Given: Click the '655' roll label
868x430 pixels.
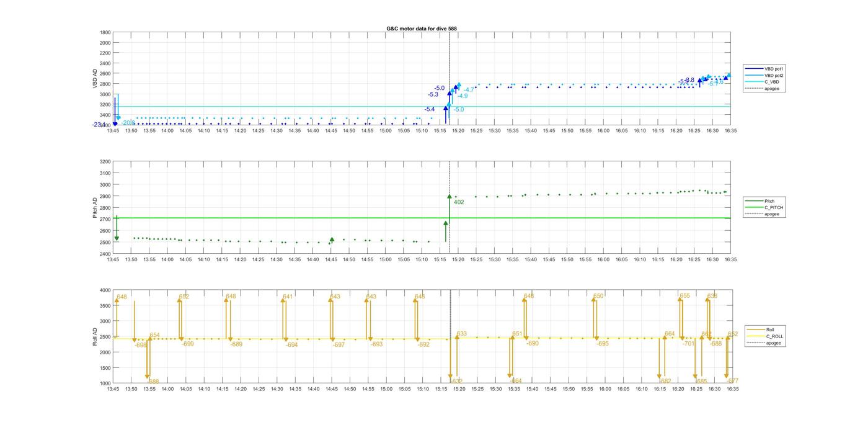Looking at the screenshot, I should click(x=685, y=296).
